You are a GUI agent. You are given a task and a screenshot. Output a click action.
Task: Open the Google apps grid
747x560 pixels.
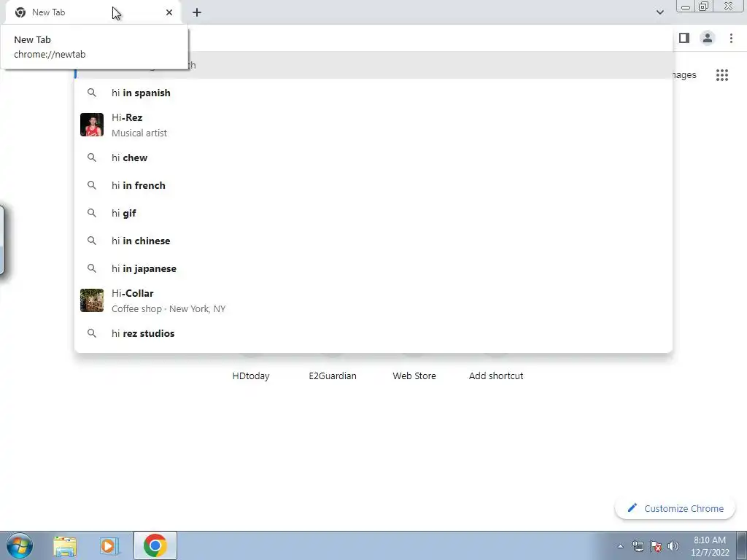(x=721, y=75)
